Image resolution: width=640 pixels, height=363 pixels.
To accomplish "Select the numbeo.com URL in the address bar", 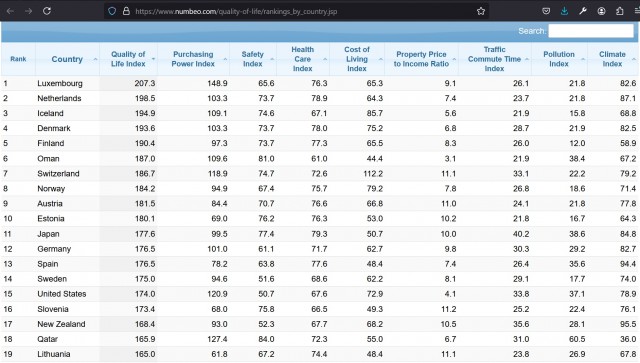I will [236, 11].
